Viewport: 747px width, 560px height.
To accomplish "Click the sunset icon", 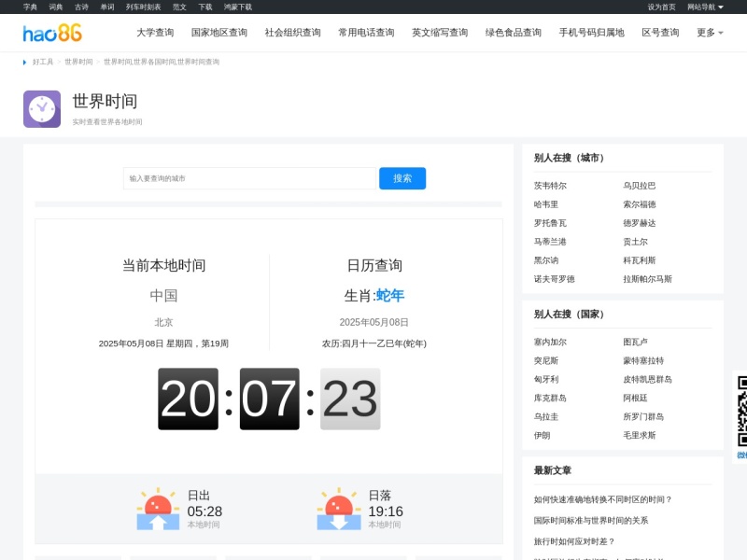I will 339,509.
